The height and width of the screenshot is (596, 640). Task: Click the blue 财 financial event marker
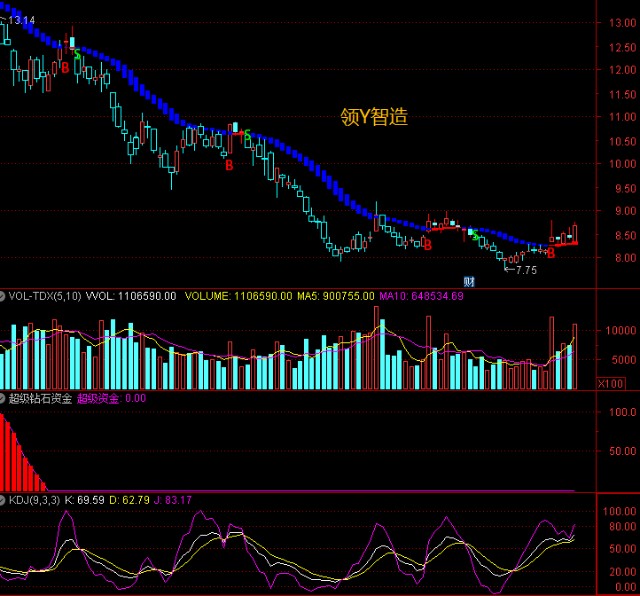469,281
